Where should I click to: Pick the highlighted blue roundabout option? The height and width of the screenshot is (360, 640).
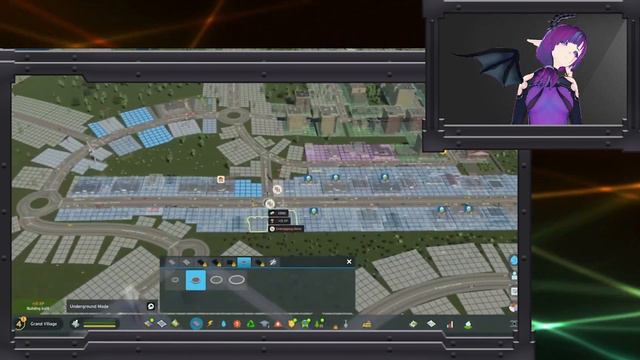point(196,280)
